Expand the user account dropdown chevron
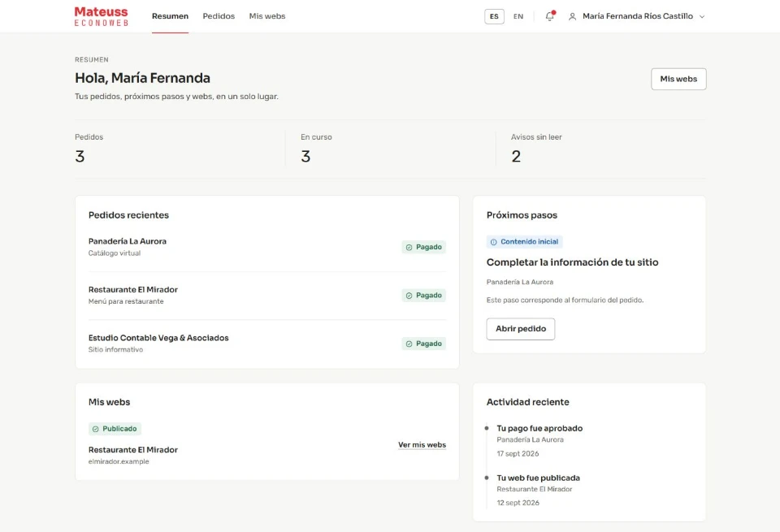Viewport: 780px width, 532px height. click(702, 16)
